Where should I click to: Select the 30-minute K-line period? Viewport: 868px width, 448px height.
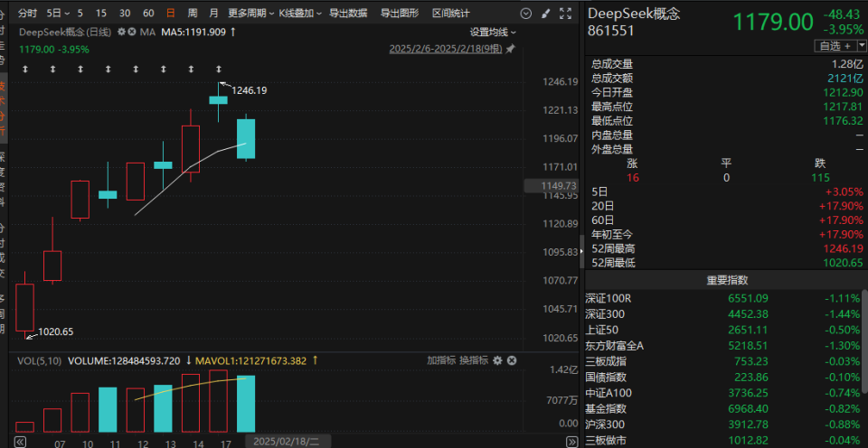(x=125, y=14)
